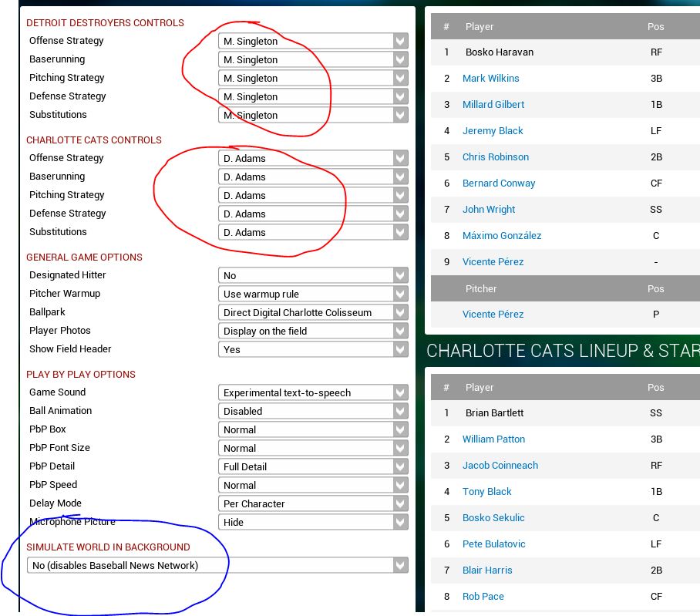Open Detroit Destroyers Defense Strategy dropdown
The image size is (700, 616).
pos(313,96)
